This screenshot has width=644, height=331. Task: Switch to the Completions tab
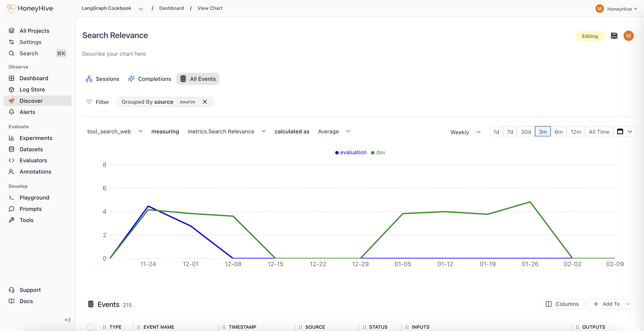[x=149, y=79]
